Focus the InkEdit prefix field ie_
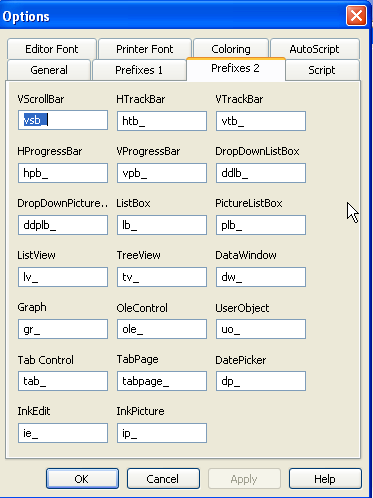Viewport: 373px width, 498px height. [63, 433]
